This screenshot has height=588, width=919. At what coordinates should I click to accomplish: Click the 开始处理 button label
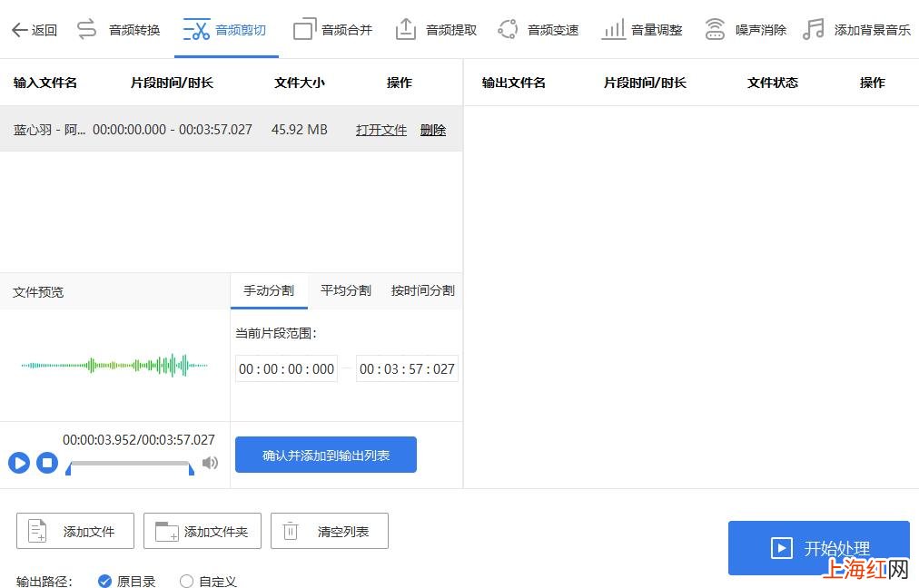pyautogui.click(x=837, y=549)
